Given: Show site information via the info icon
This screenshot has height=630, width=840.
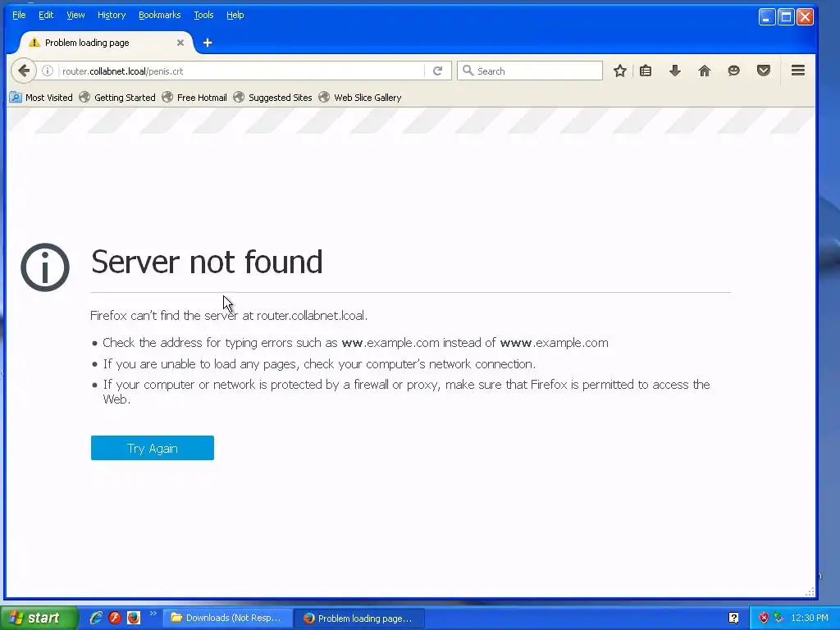Looking at the screenshot, I should point(48,71).
